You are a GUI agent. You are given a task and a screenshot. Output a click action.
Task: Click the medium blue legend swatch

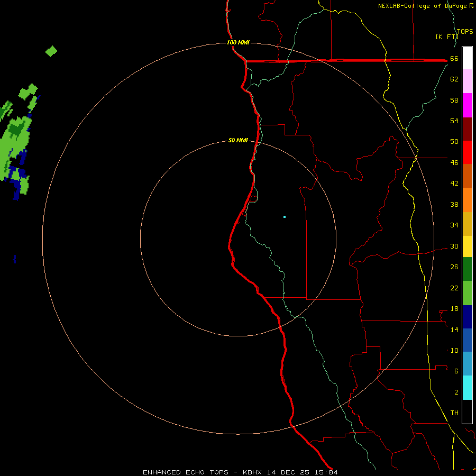point(467,340)
